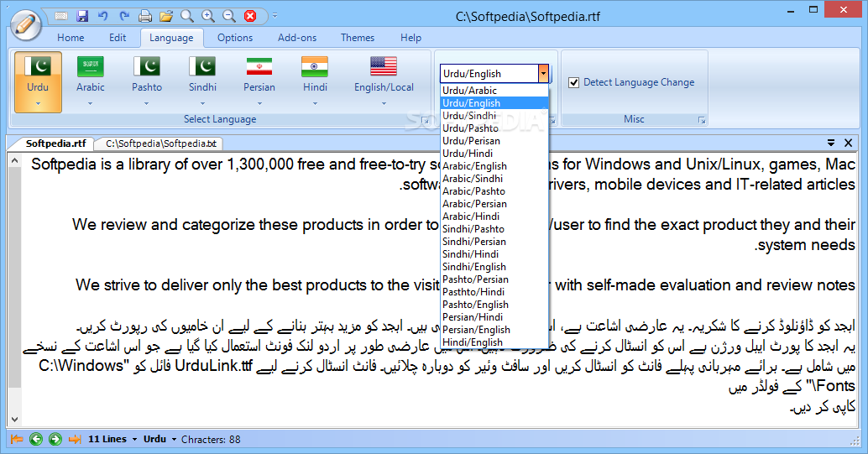
Task: Switch to the Options ribbon tab
Action: point(235,38)
